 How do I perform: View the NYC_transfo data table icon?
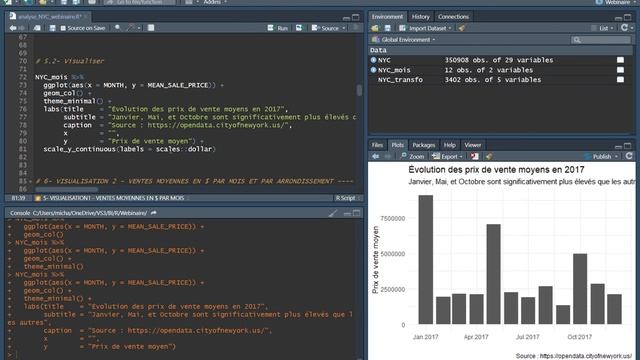click(620, 80)
